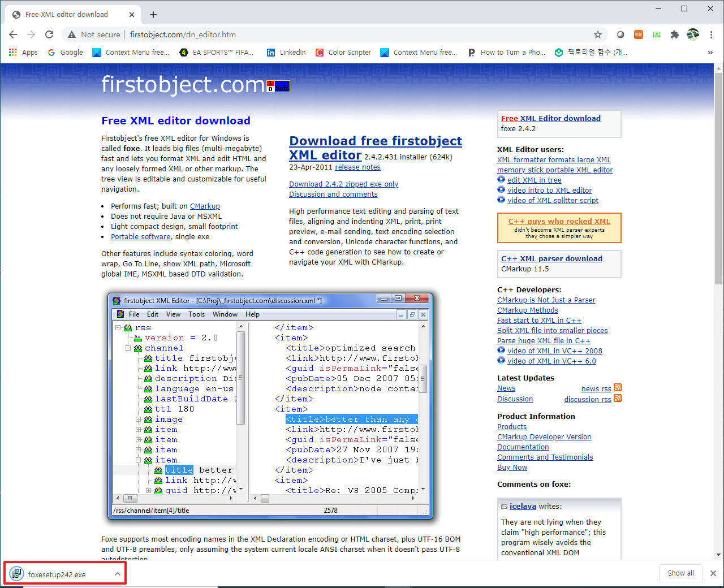Click discussion rss feed icon
This screenshot has width=724, height=588.
pos(618,399)
